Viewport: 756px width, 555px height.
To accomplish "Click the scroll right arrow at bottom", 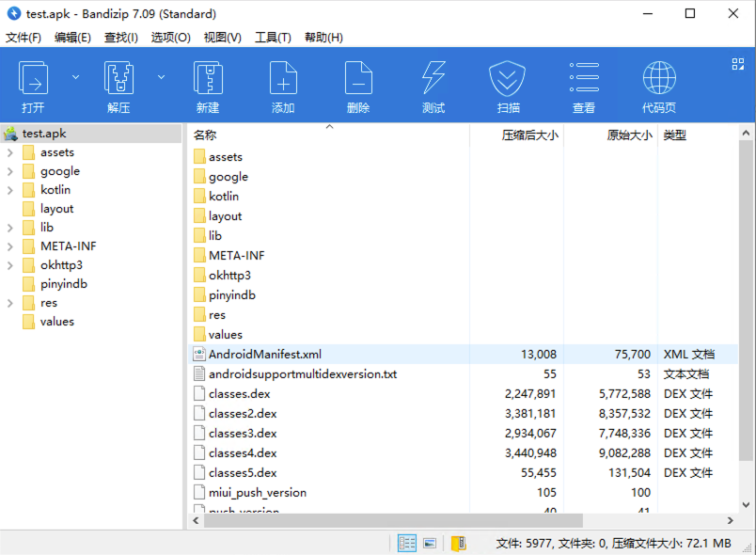I will (730, 521).
